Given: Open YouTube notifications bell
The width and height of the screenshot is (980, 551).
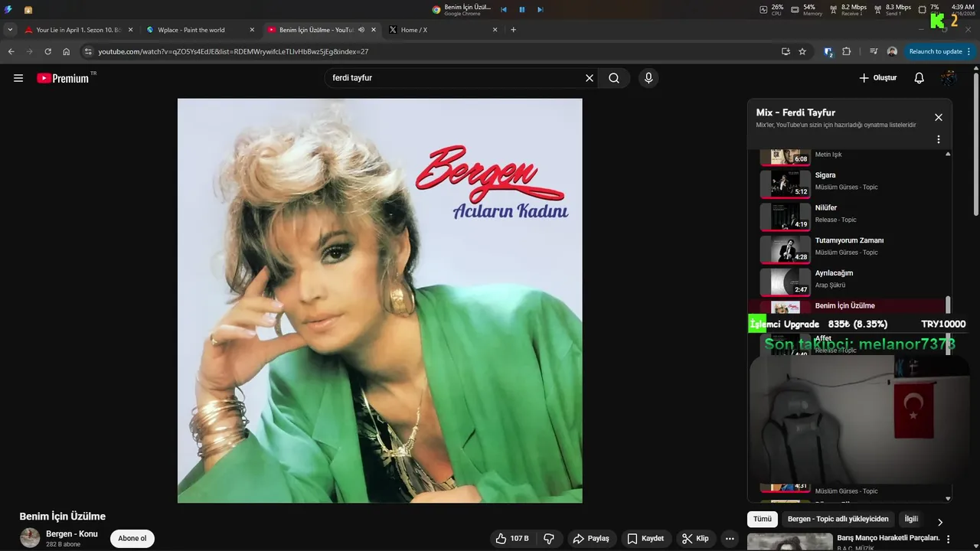Looking at the screenshot, I should point(920,78).
